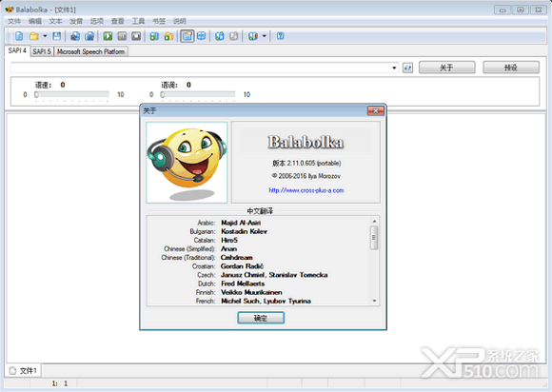The width and height of the screenshot is (552, 392).
Task: Close the 关于 dialog with red X
Action: (x=375, y=110)
